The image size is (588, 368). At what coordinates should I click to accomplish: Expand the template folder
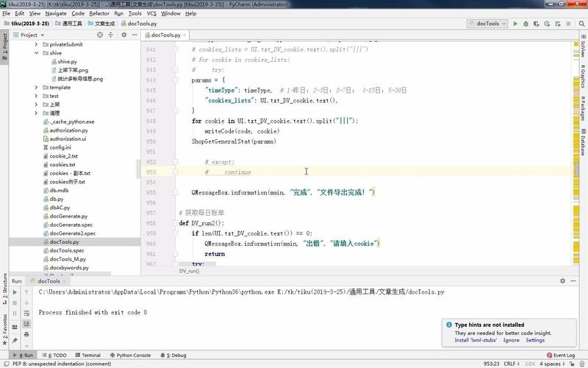(36, 87)
